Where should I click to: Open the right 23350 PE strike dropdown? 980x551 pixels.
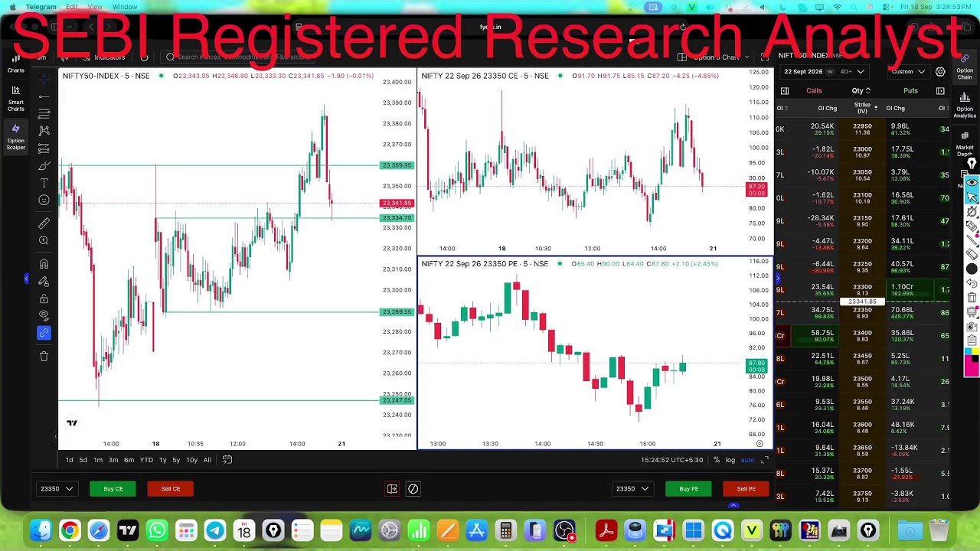[x=632, y=489]
